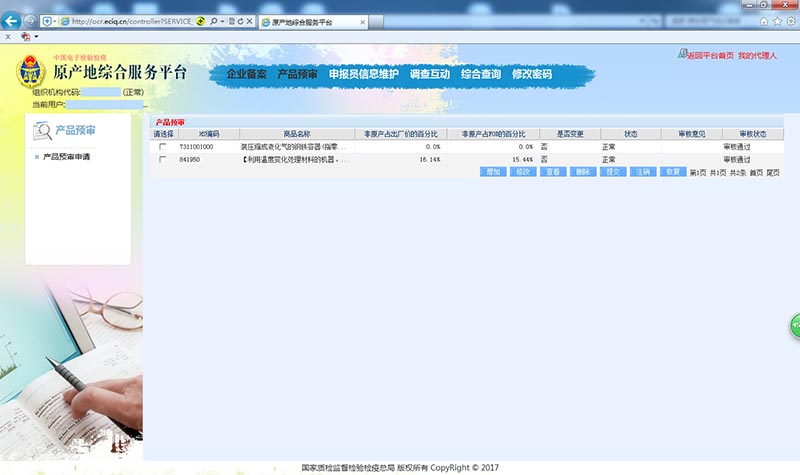Open the browser Home icon

coord(764,21)
